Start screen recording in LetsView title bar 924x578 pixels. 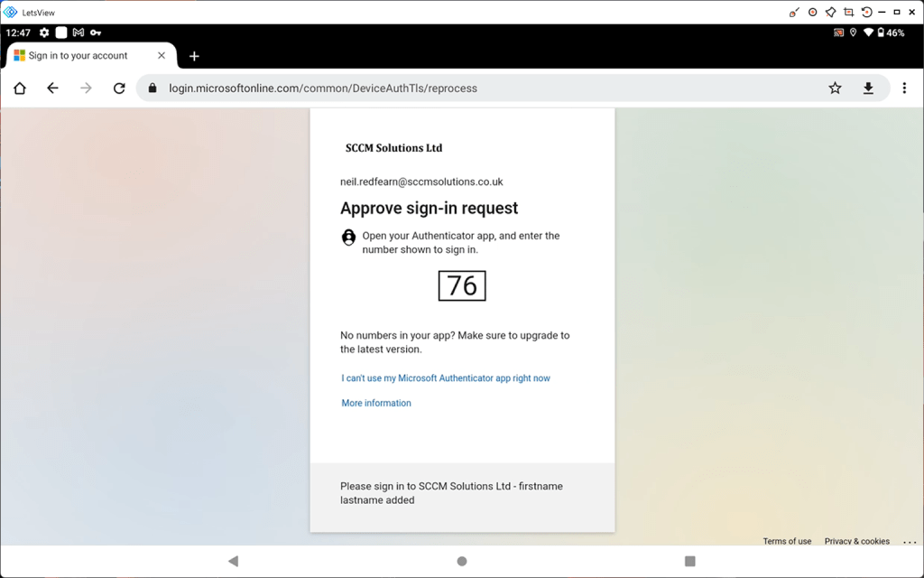(x=812, y=12)
